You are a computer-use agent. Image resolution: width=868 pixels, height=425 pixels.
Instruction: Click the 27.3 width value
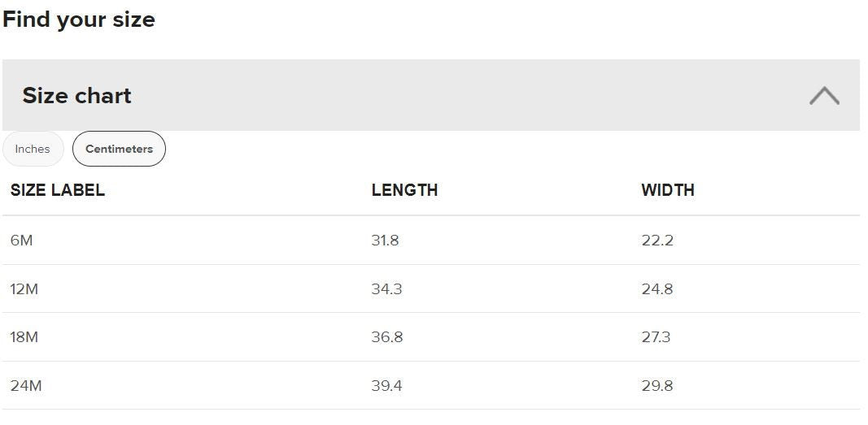656,337
